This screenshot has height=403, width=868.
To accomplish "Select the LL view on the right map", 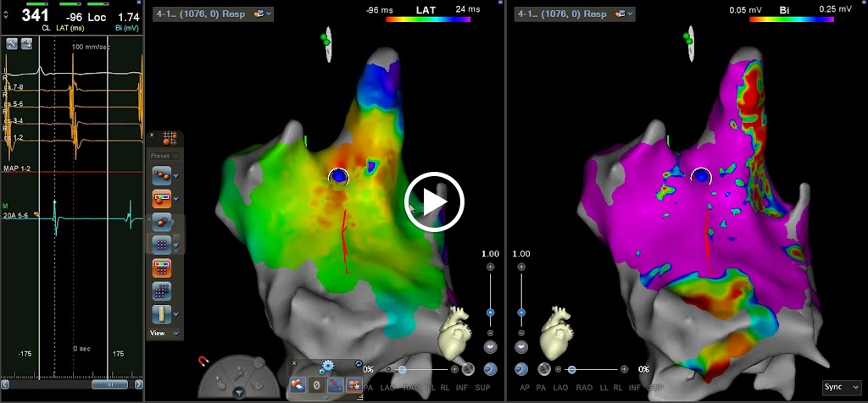I will (x=604, y=388).
